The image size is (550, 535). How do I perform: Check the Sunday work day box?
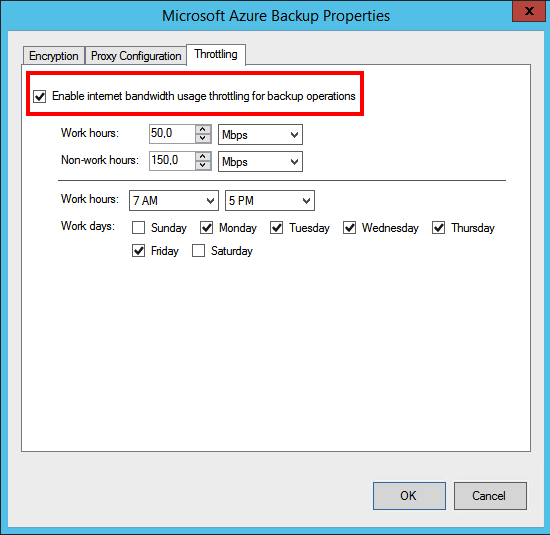139,228
